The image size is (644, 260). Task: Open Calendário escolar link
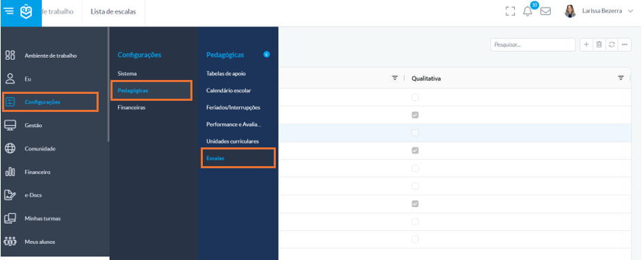tap(229, 90)
